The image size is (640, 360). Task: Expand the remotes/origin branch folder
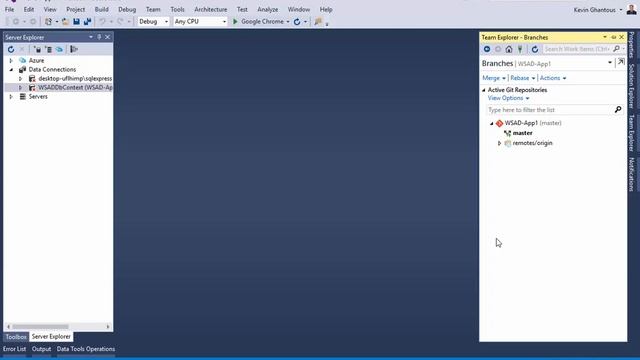499,143
